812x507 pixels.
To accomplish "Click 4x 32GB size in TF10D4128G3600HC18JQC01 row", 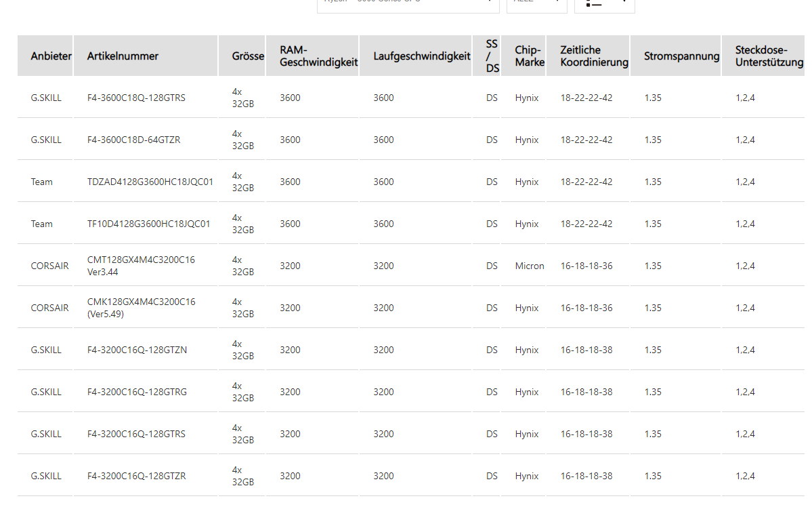I will 243,224.
